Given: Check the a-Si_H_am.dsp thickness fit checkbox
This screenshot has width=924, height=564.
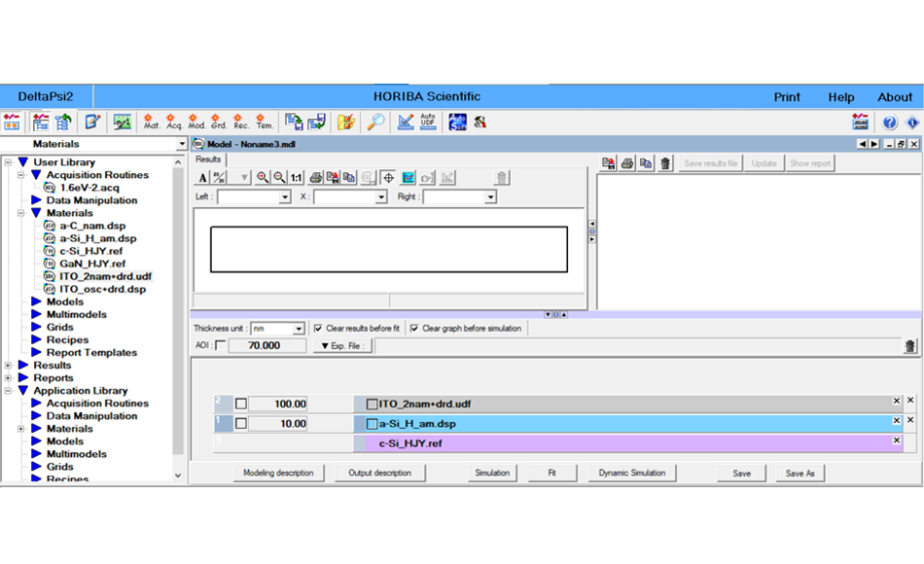Looking at the screenshot, I should point(241,423).
